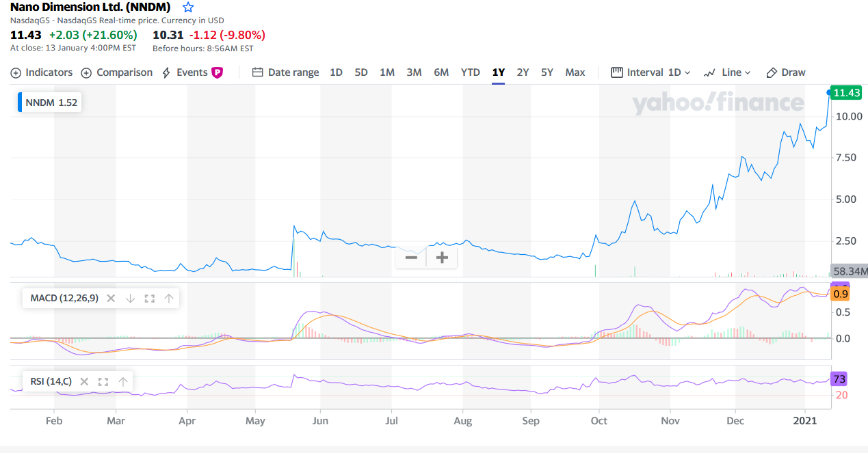
Task: Click "At close: 13 January 4:00PM EST"
Action: pyautogui.click(x=73, y=48)
